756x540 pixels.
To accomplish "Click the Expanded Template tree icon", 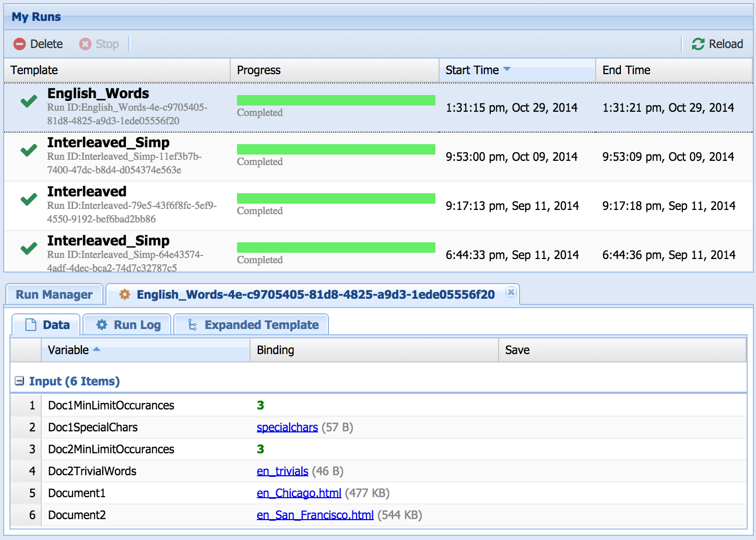I will [192, 325].
